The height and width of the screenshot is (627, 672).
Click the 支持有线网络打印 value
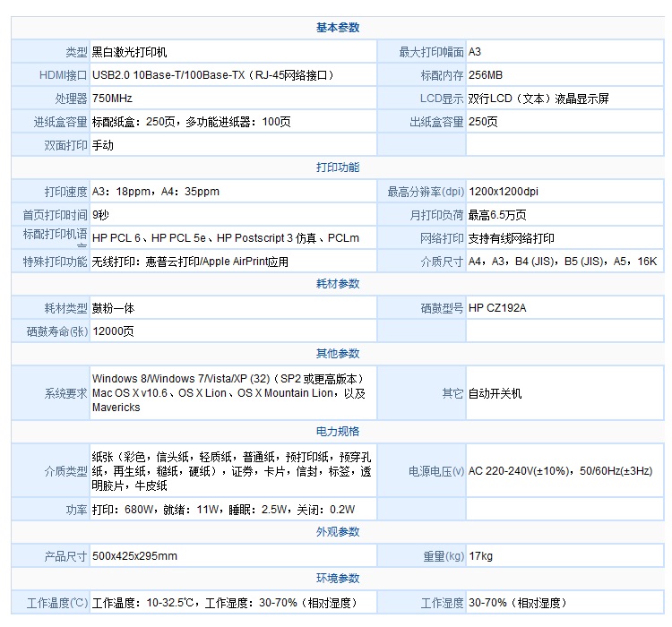click(512, 238)
